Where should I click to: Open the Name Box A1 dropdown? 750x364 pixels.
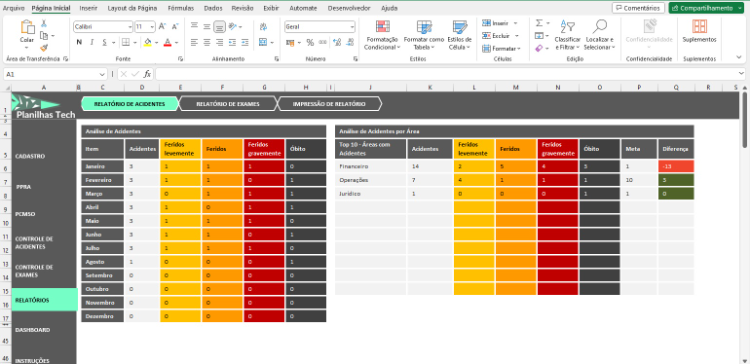tap(102, 75)
